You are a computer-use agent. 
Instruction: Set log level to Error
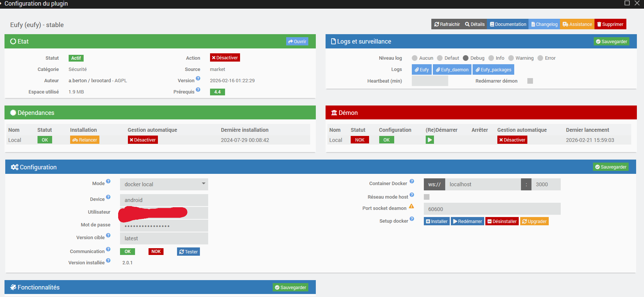[x=540, y=58]
